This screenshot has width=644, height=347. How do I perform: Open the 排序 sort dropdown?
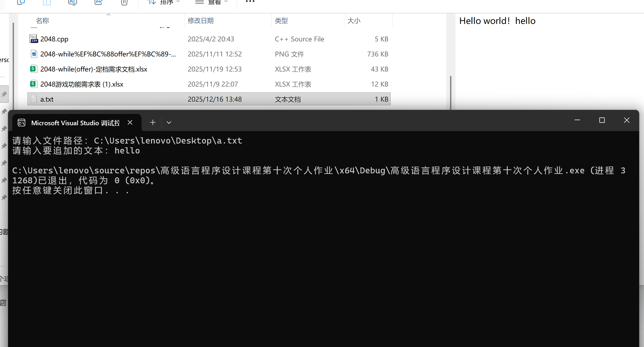click(x=164, y=2)
